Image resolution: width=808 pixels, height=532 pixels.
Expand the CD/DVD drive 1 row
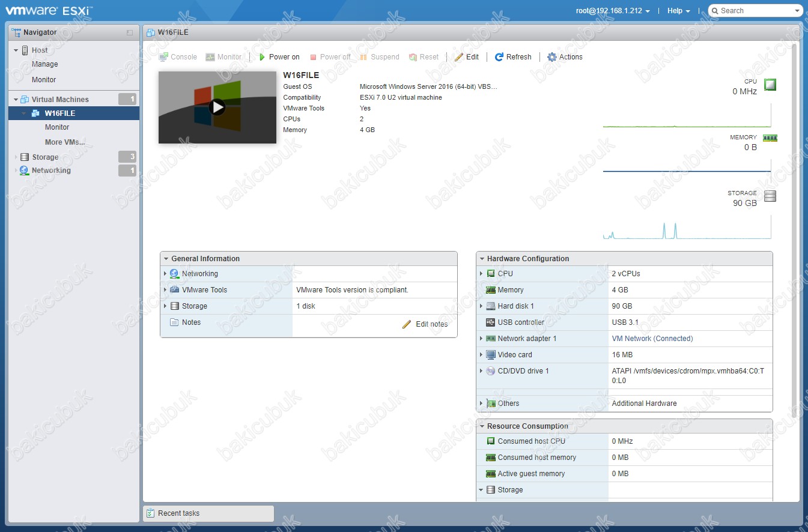pos(481,371)
